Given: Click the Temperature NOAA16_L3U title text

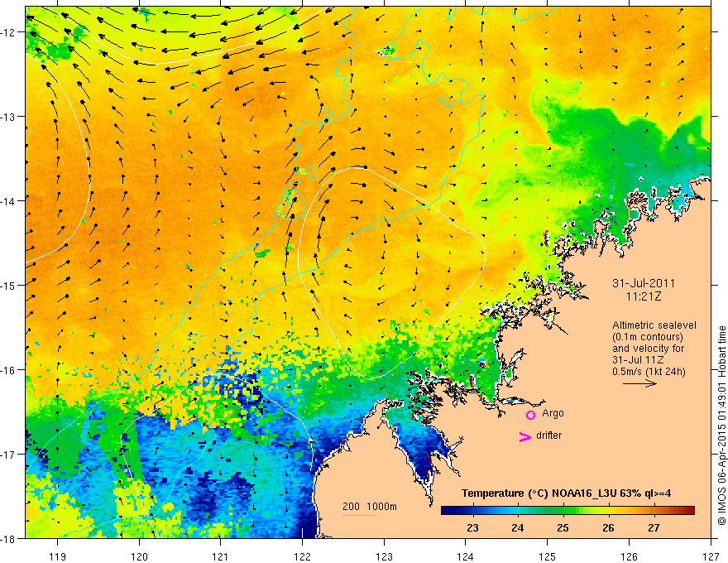Looking at the screenshot, I should pyautogui.click(x=566, y=493).
